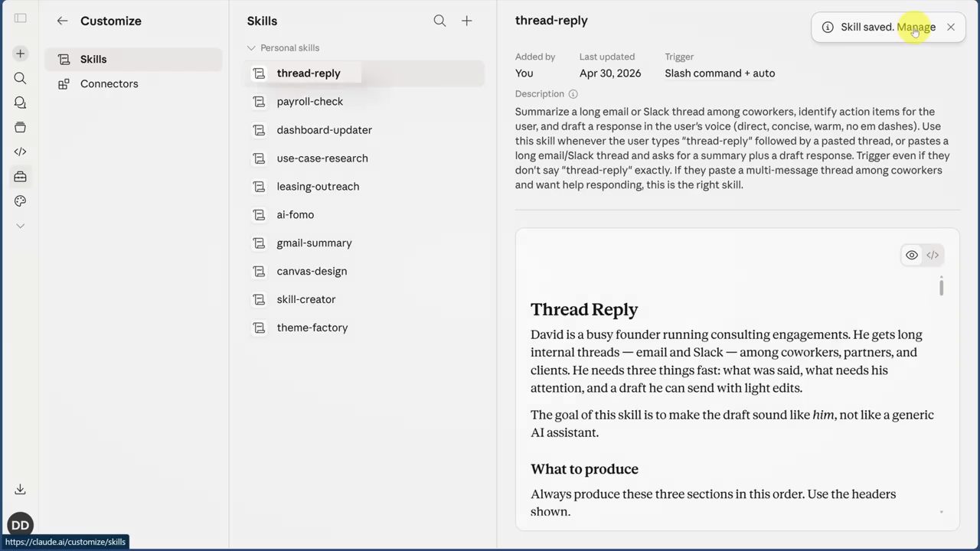Select the use-case-research skill
Viewport: 980px width, 551px height.
pos(365,158)
